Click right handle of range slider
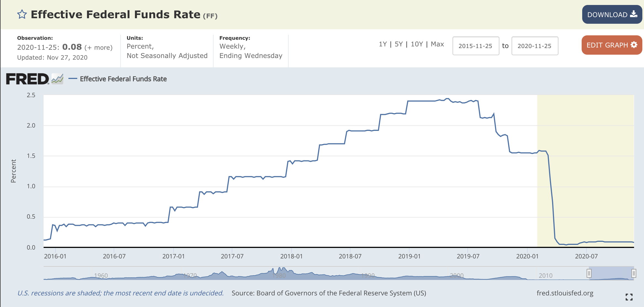The height and width of the screenshot is (307, 644). coord(634,273)
